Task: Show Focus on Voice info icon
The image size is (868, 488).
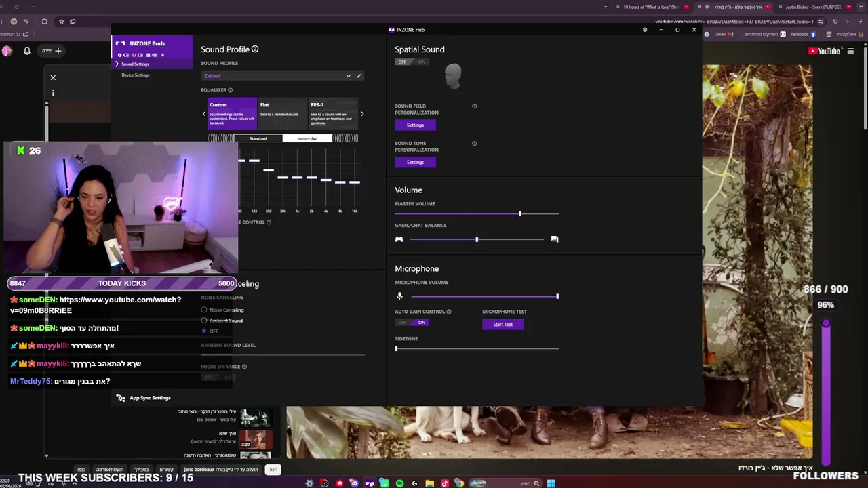Action: point(244,367)
